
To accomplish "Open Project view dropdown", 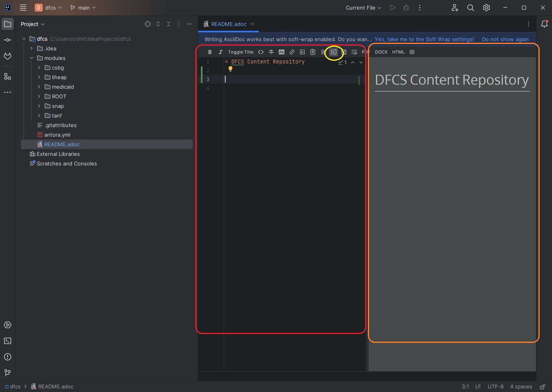I will [33, 24].
